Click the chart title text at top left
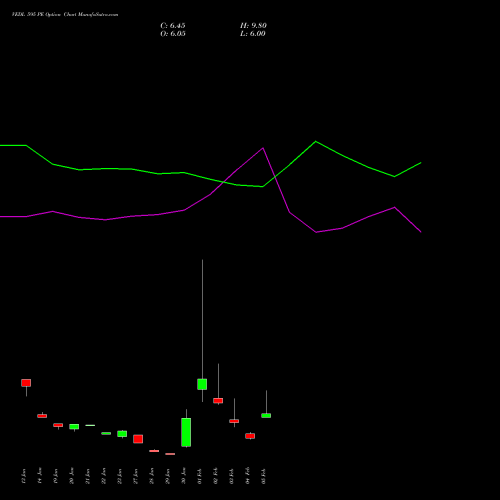The width and height of the screenshot is (500, 500). pyautogui.click(x=65, y=15)
